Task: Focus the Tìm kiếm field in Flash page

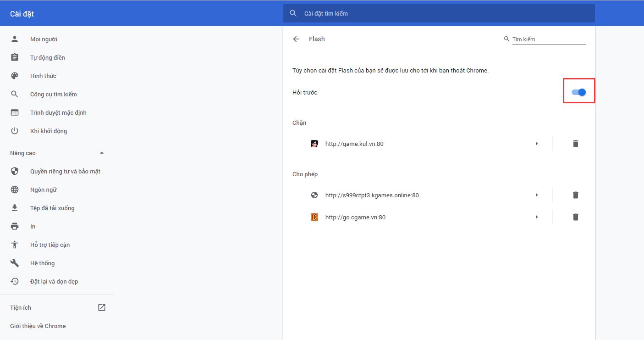Action: click(549, 39)
